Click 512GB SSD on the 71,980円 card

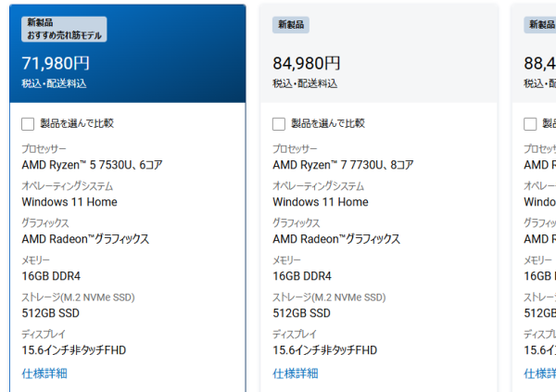click(50, 313)
